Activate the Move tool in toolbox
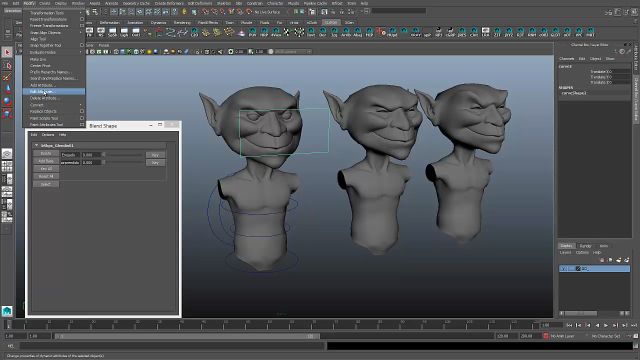The width and height of the screenshot is (640, 360). coord(7,89)
